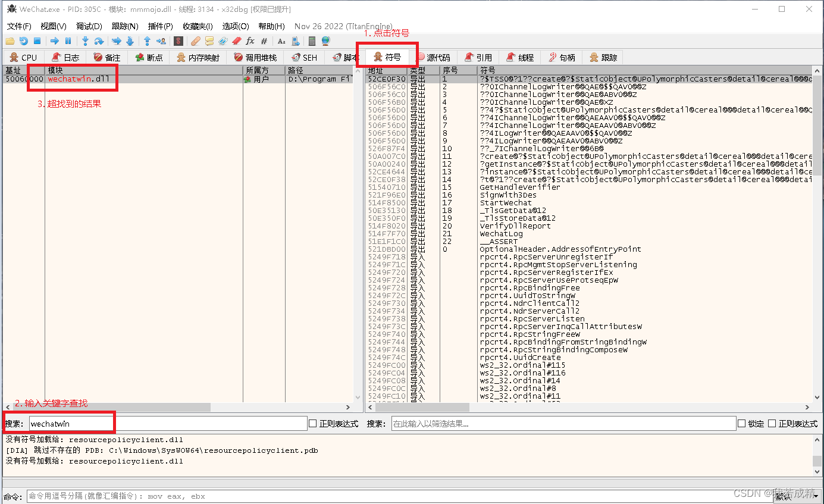Open the Comments list icon
The height and width of the screenshot is (504, 824).
209,41
